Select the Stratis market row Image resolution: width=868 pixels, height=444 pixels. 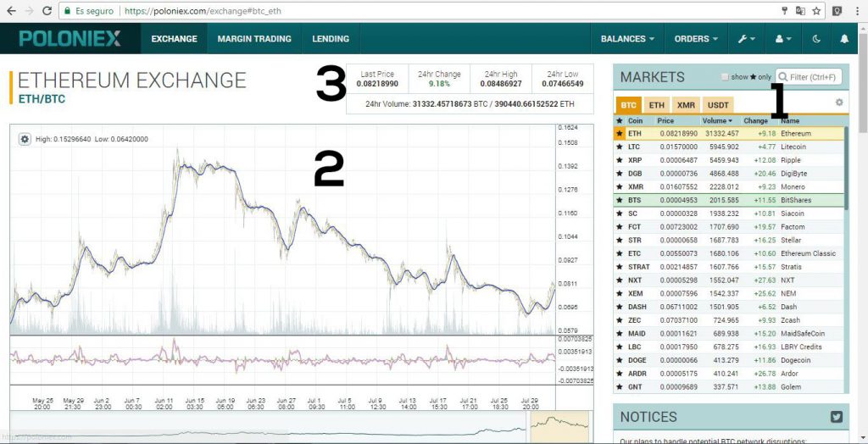click(730, 267)
